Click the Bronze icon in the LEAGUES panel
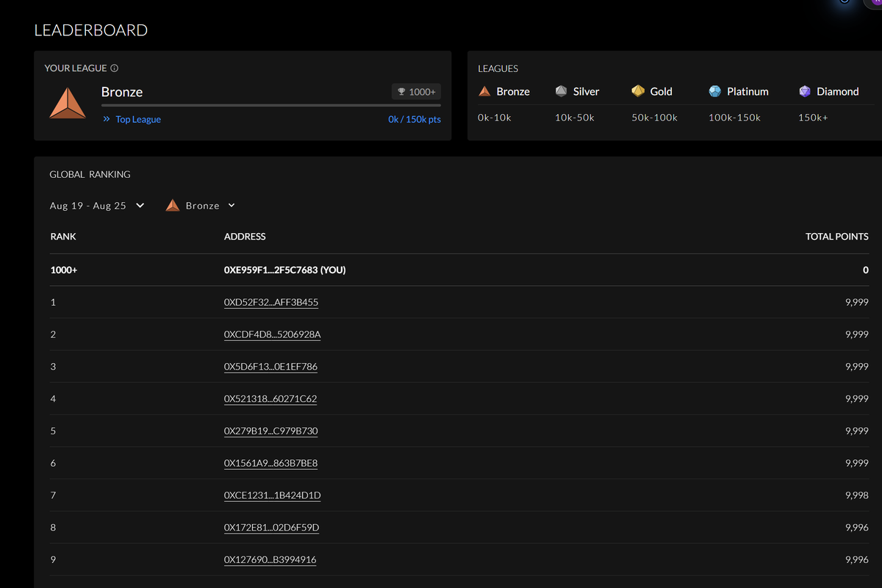The width and height of the screenshot is (882, 588). [x=484, y=91]
